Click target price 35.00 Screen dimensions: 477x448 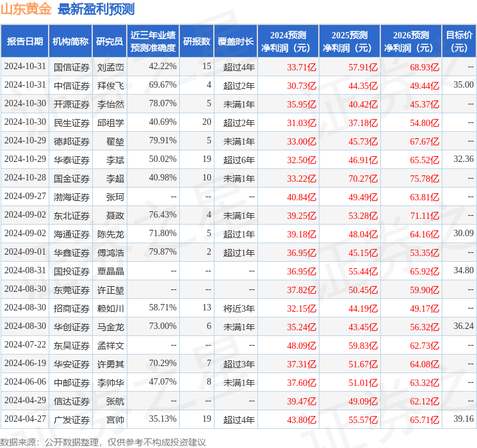point(464,84)
